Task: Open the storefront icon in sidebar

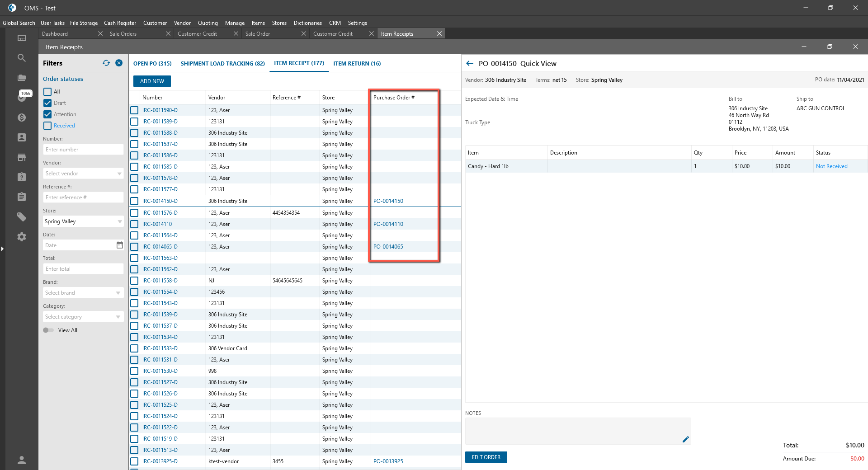Action: pyautogui.click(x=21, y=157)
